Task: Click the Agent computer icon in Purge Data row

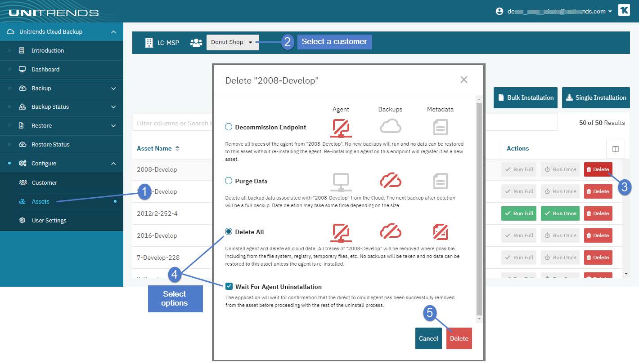Action: pos(341,182)
